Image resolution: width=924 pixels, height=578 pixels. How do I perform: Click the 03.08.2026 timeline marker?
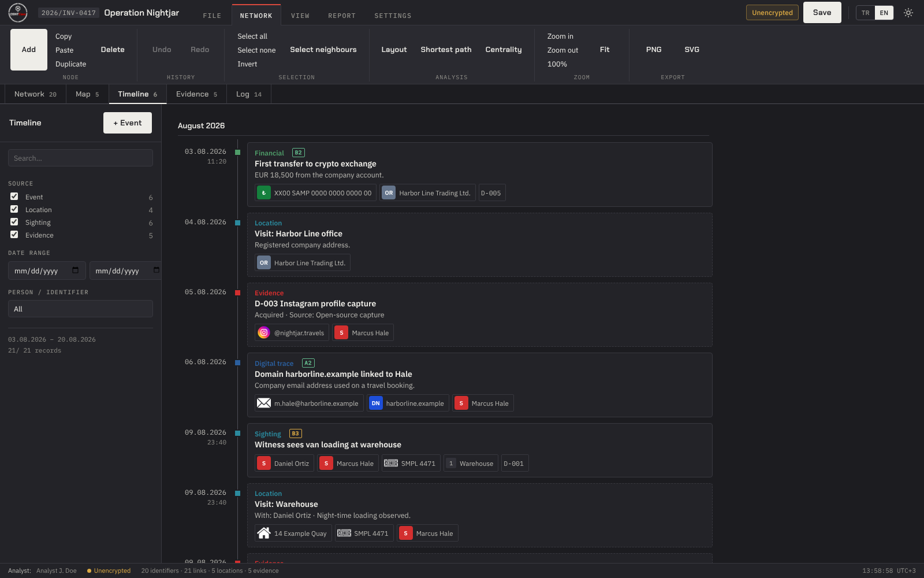(x=237, y=152)
